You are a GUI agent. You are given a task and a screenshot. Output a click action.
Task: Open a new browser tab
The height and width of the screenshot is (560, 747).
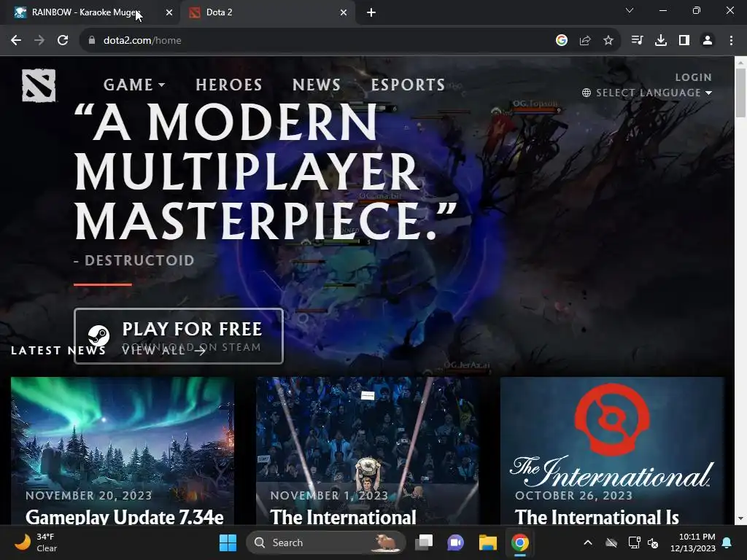(371, 13)
